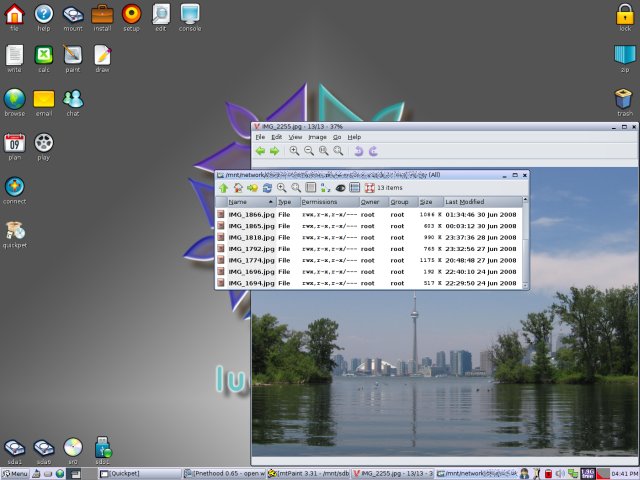This screenshot has width=640, height=480.
Task: Rotate image counter-clockwise in viewer toolbar
Action: click(x=359, y=151)
